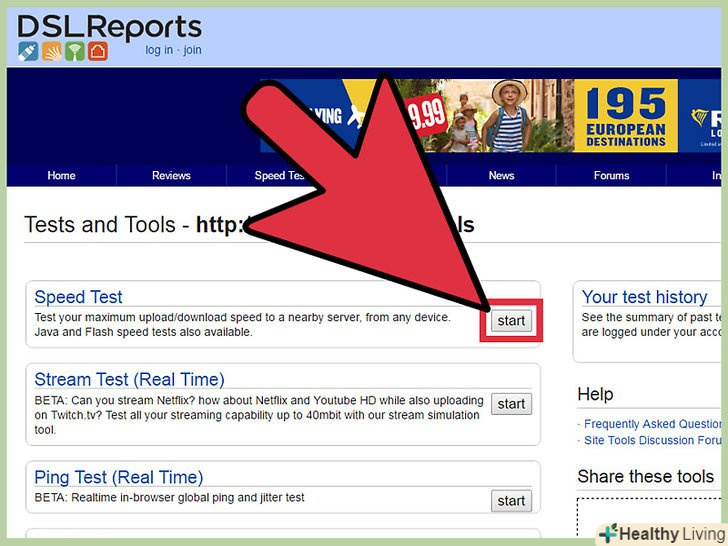
Task: Open Frequently Asked Questions help link
Action: tap(652, 424)
